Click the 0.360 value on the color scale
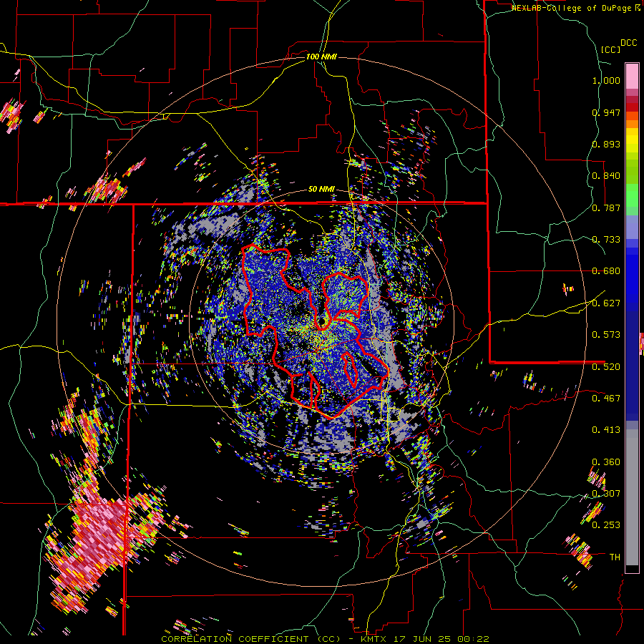The width and height of the screenshot is (644, 644). (606, 462)
